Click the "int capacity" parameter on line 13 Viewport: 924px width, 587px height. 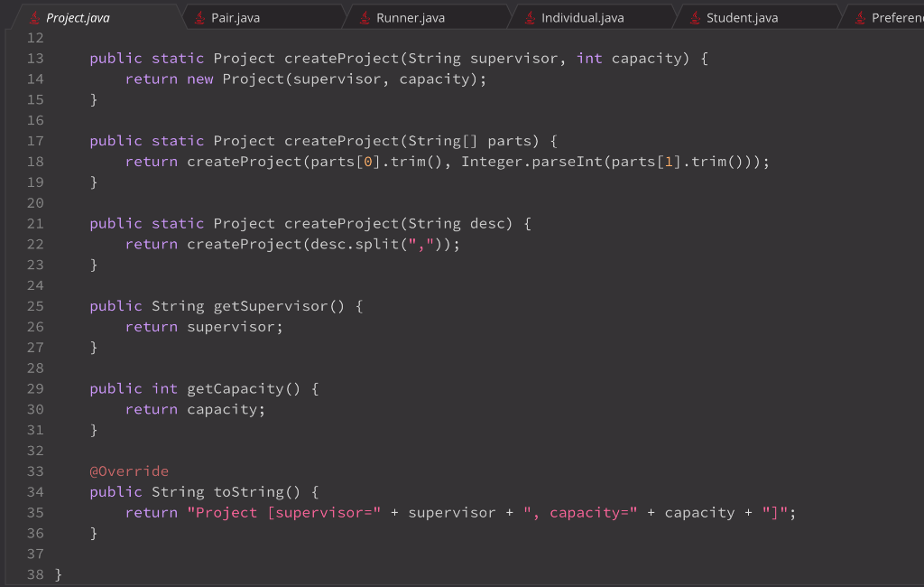[x=629, y=58]
